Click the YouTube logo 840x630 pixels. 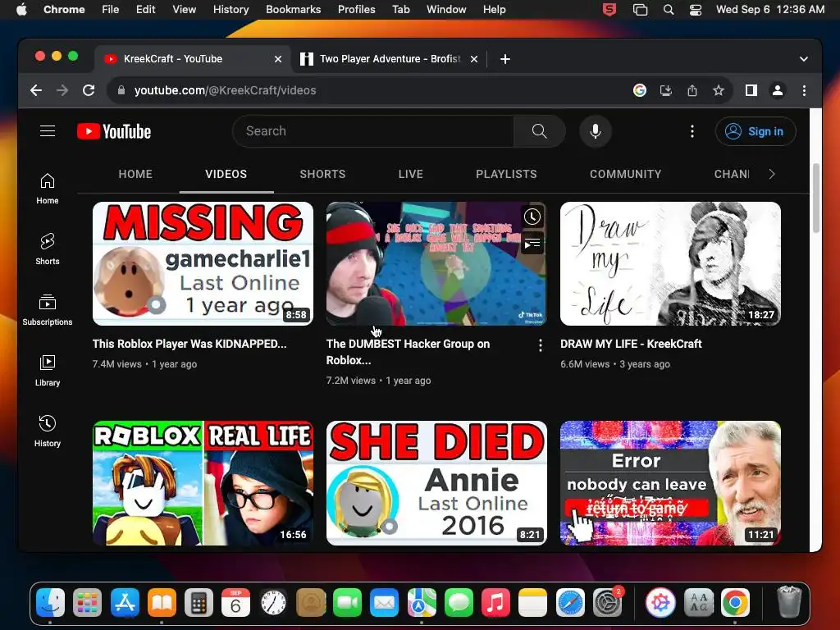(114, 131)
